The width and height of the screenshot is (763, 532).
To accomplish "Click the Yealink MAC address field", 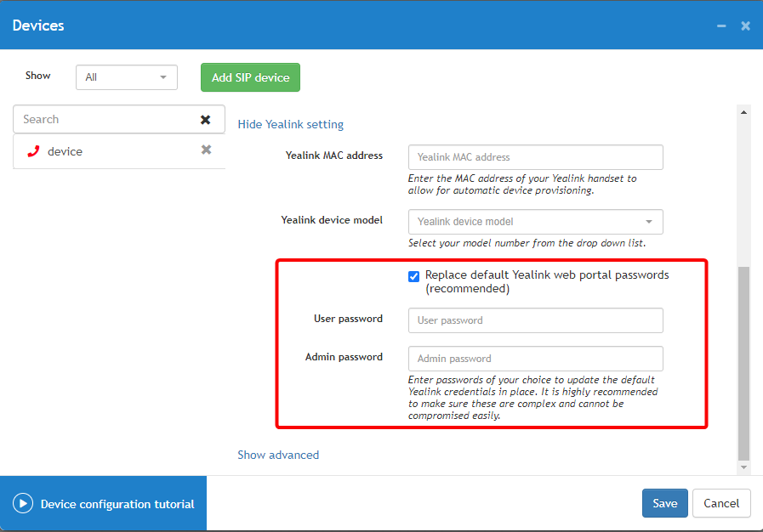I will (x=535, y=157).
